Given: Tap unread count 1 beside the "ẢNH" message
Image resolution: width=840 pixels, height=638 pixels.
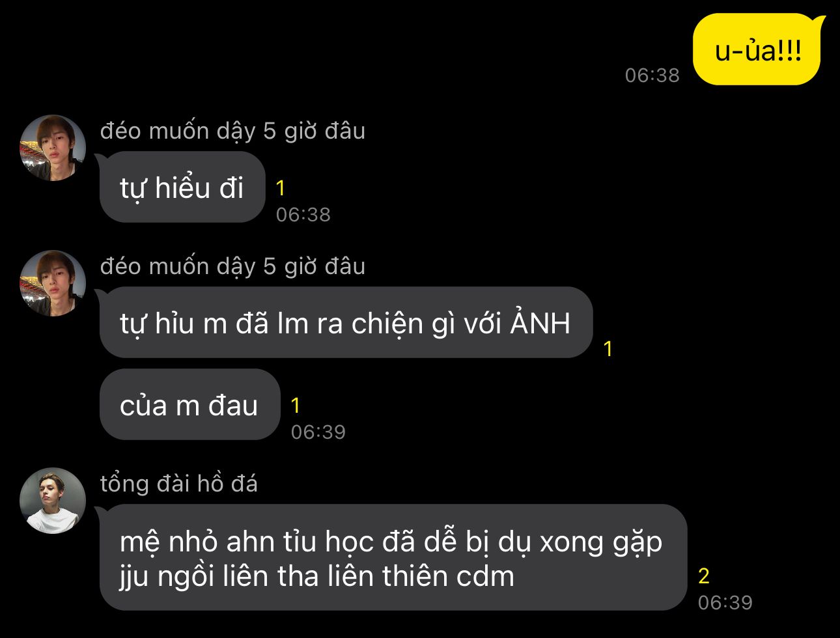Looking at the screenshot, I should click(608, 349).
